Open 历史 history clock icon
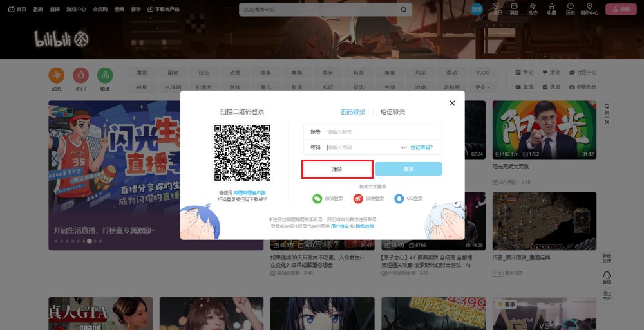 click(x=571, y=8)
